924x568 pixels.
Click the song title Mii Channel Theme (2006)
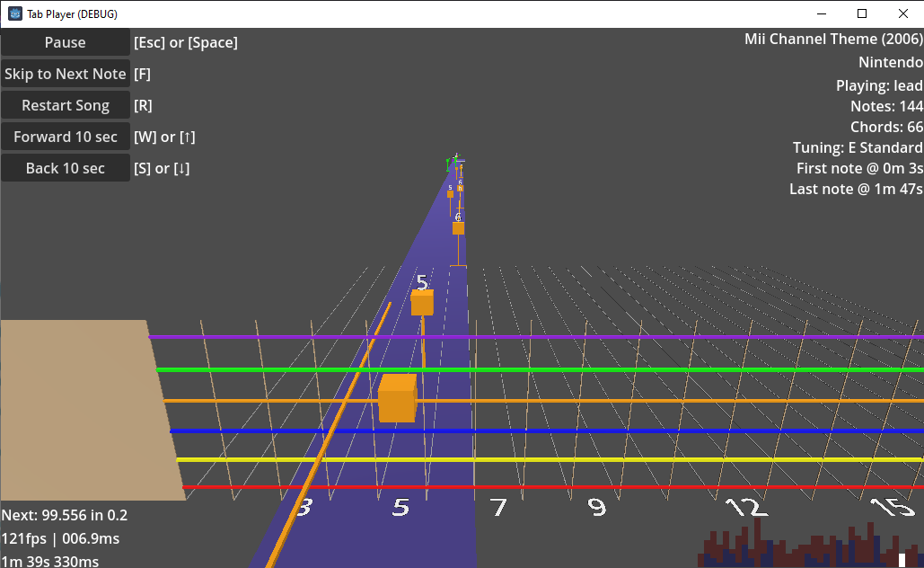coord(833,39)
